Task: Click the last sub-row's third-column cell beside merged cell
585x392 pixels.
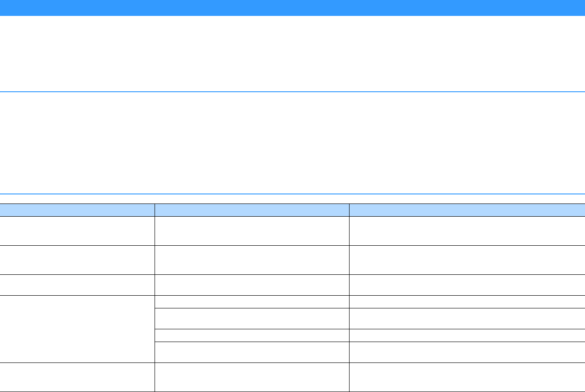Action: pyautogui.click(x=467, y=352)
